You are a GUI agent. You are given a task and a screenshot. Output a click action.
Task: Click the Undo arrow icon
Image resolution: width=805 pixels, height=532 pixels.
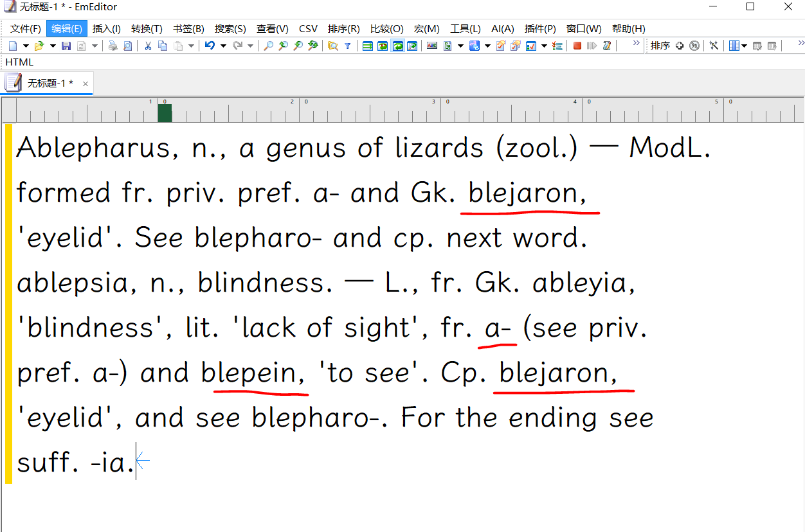tap(210, 46)
